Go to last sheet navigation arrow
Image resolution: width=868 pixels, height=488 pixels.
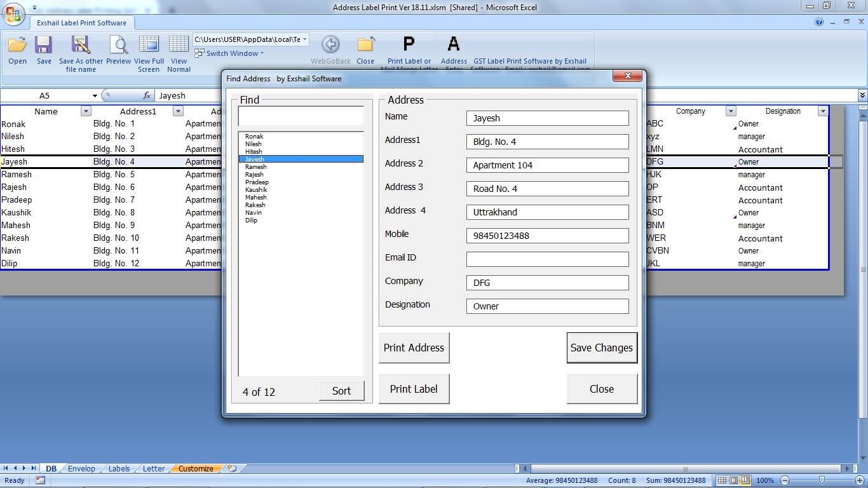pyautogui.click(x=34, y=469)
